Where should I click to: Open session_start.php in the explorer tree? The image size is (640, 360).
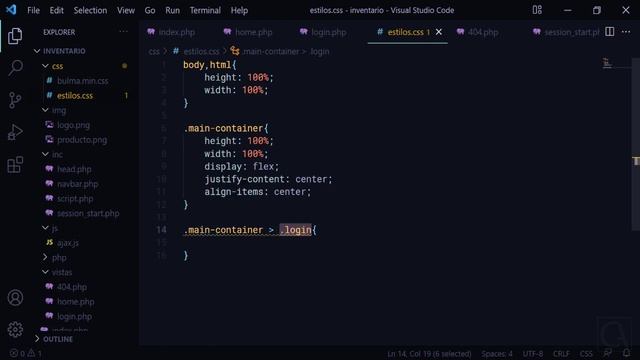(88, 213)
